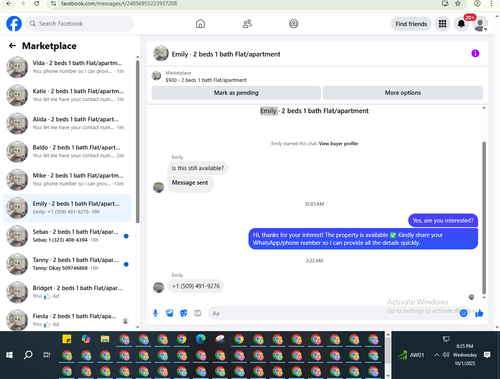The width and height of the screenshot is (500, 379).
Task: Open Sticky Notes from the taskbar
Action: [67, 339]
